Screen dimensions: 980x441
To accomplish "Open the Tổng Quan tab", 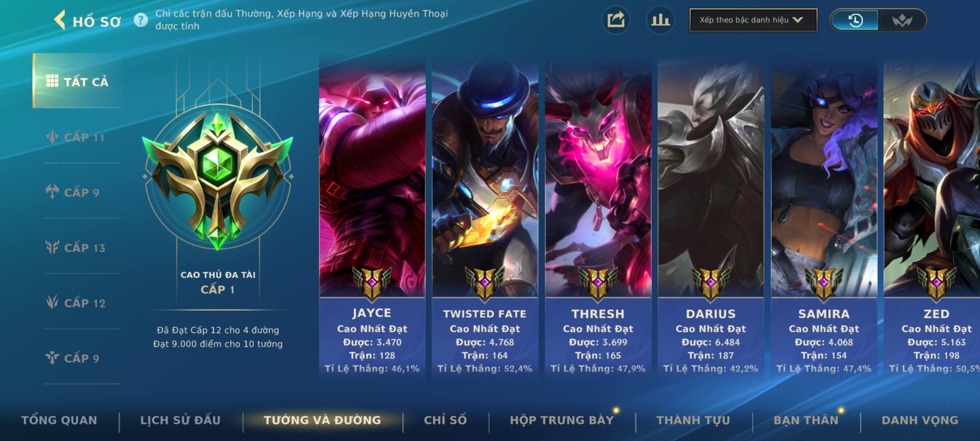I will point(59,420).
